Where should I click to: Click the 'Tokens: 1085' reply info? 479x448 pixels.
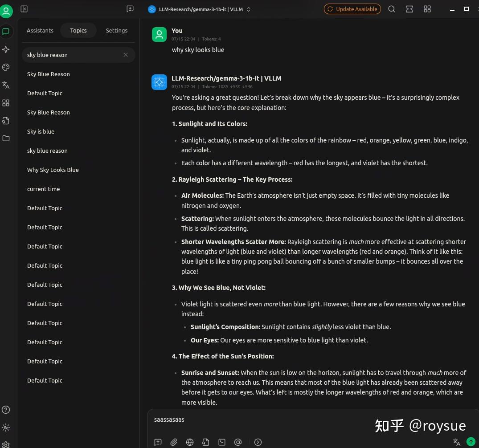point(227,87)
